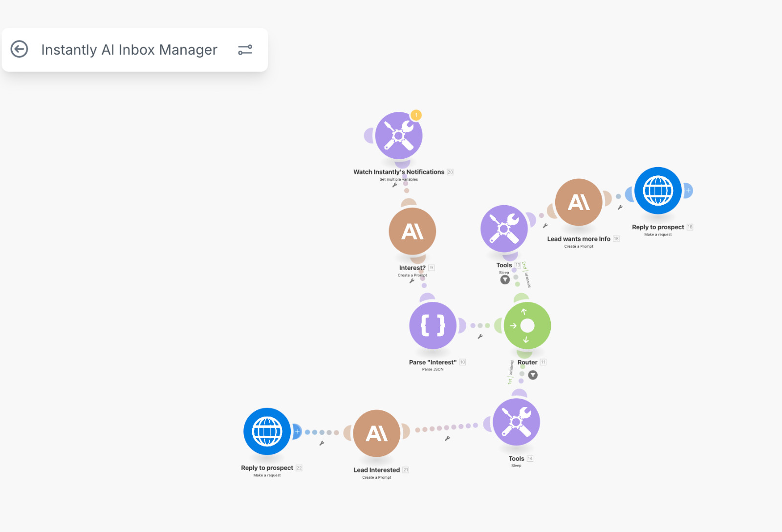
Task: Click the Reply to prospect 16 HTTP module
Action: (x=658, y=192)
